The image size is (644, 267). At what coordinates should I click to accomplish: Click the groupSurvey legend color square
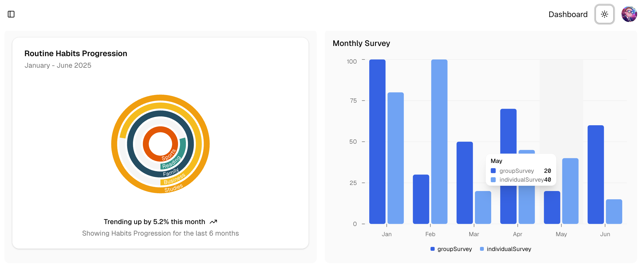pos(432,249)
